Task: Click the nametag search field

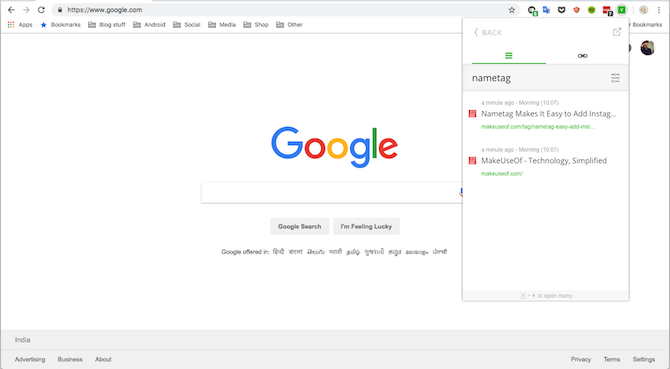Action: pyautogui.click(x=538, y=78)
